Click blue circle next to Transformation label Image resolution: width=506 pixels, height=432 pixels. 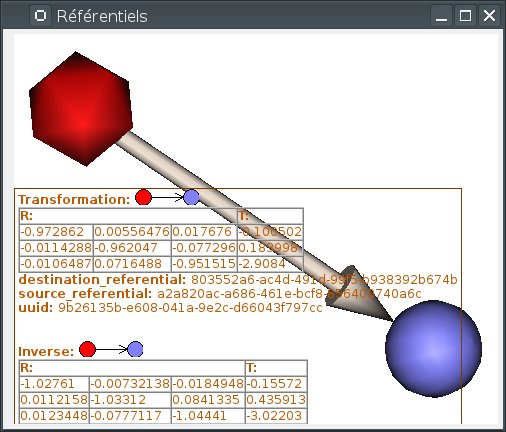pyautogui.click(x=191, y=197)
